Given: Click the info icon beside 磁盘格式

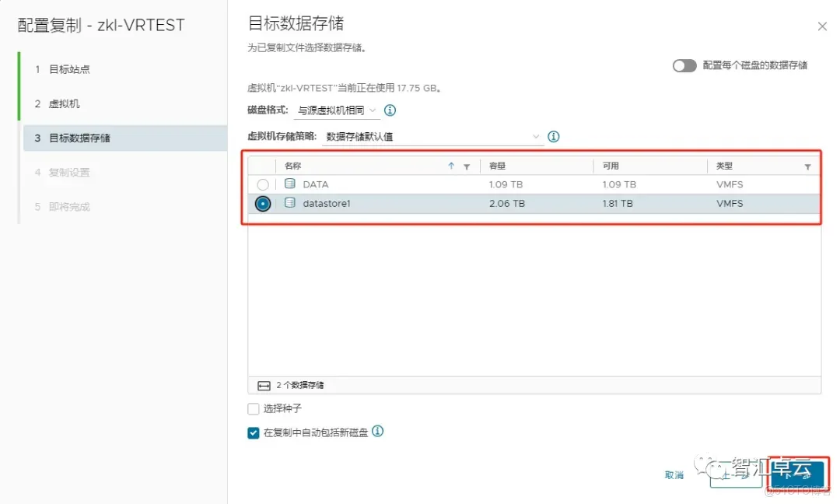Looking at the screenshot, I should click(x=390, y=110).
